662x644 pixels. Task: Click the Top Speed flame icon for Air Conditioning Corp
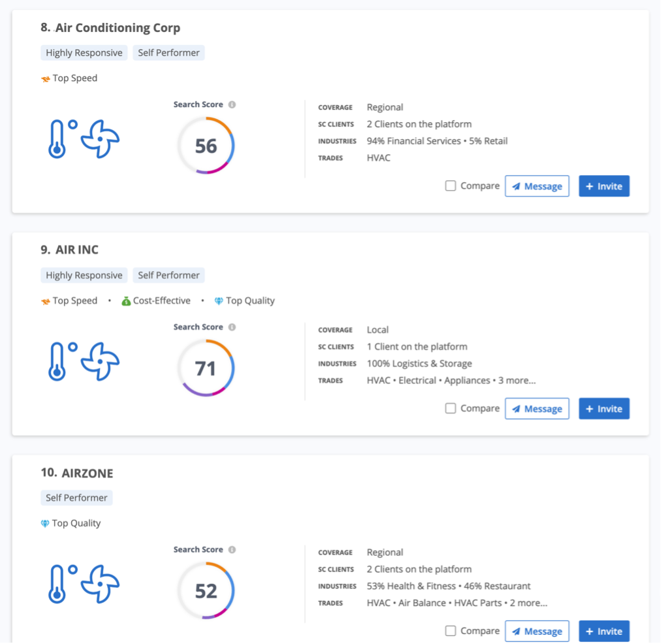[x=45, y=78]
